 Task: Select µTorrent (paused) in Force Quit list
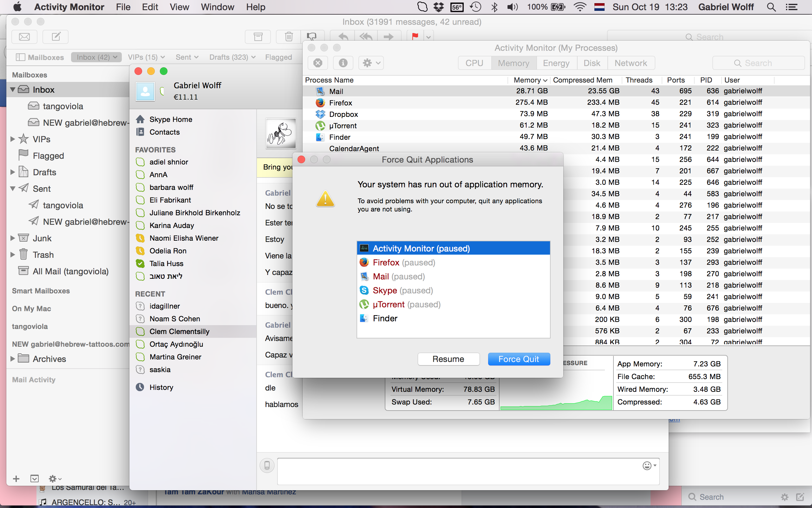(453, 304)
